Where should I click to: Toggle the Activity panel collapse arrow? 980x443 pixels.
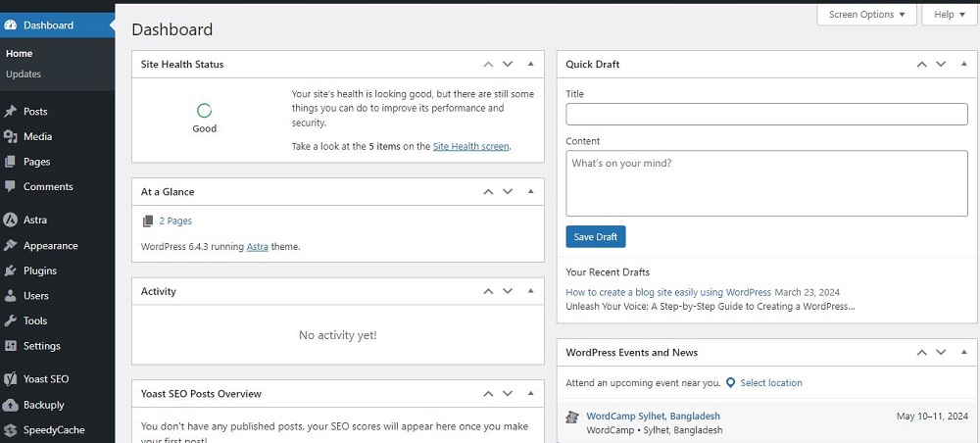pyautogui.click(x=530, y=291)
